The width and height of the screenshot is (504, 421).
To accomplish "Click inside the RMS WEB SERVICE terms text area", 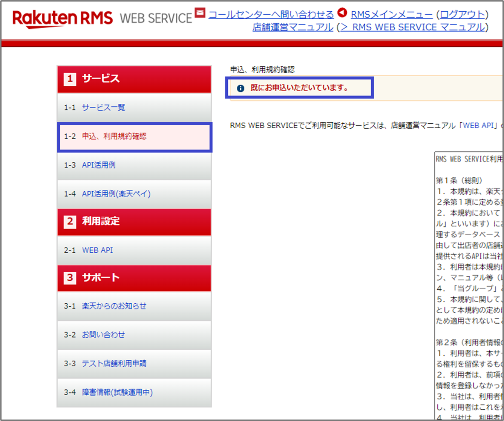I will click(x=469, y=285).
